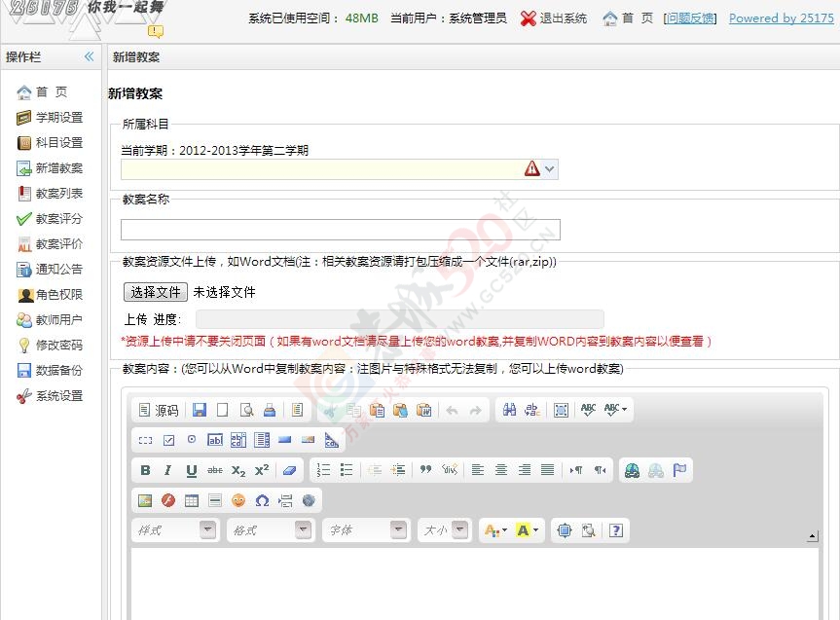
Task: Click the 教案名称 text input field
Action: point(340,230)
